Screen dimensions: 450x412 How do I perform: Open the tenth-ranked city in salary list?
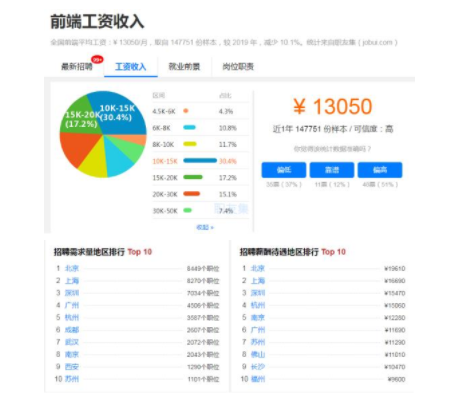tap(258, 379)
